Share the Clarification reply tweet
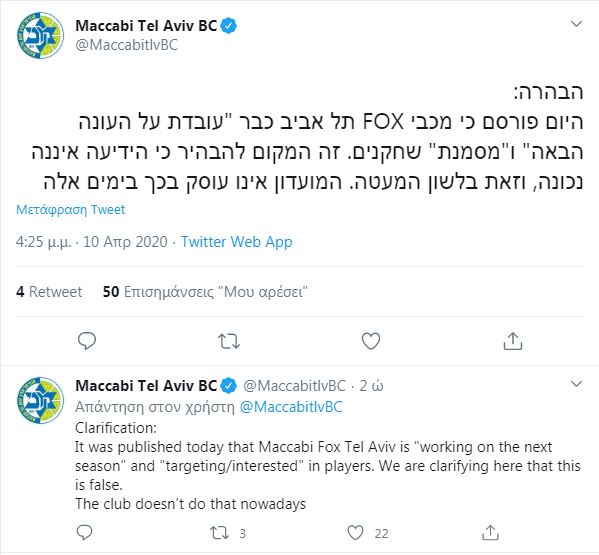 coord(490,532)
